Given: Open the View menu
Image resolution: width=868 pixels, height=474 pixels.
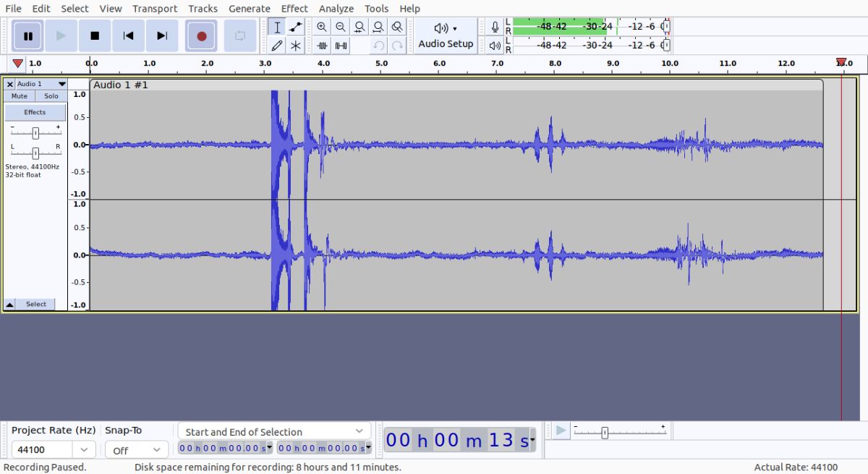Looking at the screenshot, I should [111, 9].
